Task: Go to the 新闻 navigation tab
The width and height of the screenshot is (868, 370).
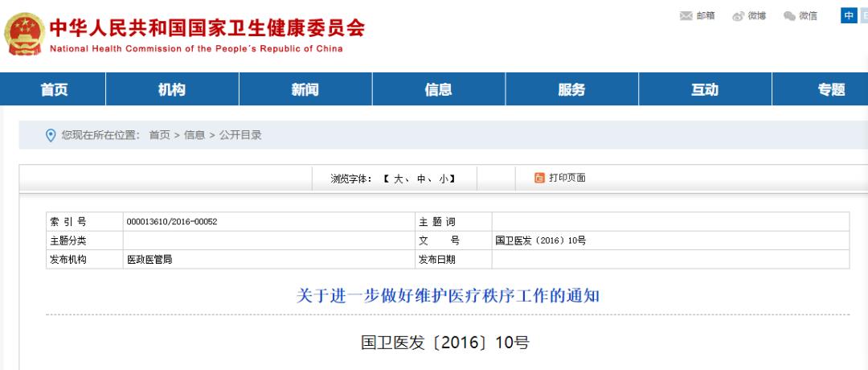Action: [x=305, y=89]
